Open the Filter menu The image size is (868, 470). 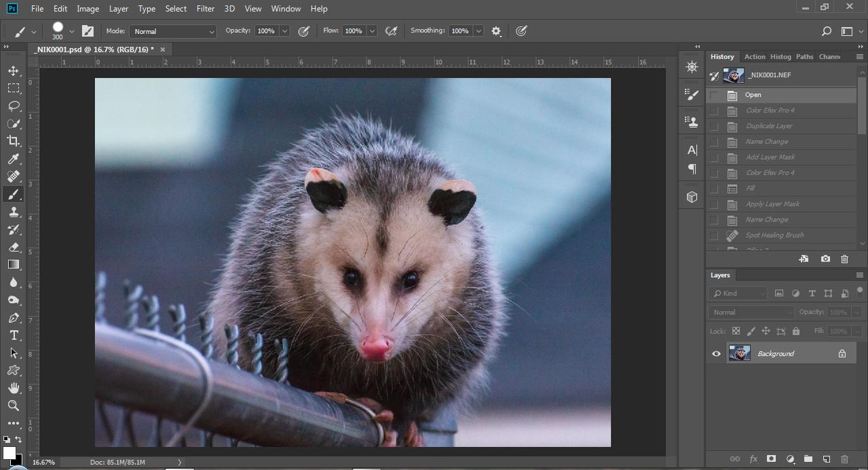(205, 9)
